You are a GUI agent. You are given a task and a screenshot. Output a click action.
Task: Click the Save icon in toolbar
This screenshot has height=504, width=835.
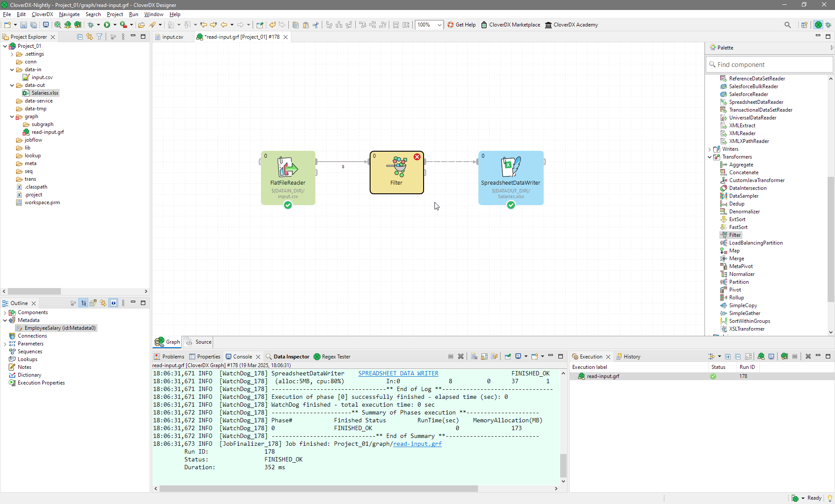tap(23, 25)
